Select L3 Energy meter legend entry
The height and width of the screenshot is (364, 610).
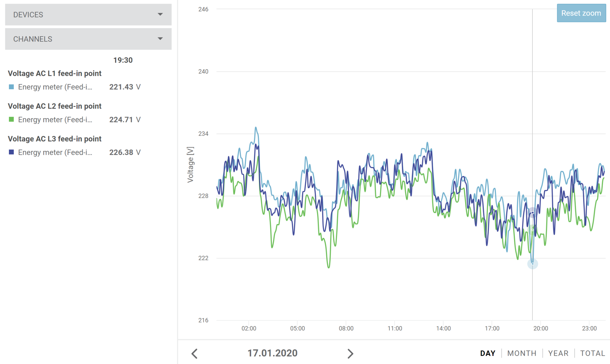pos(55,152)
